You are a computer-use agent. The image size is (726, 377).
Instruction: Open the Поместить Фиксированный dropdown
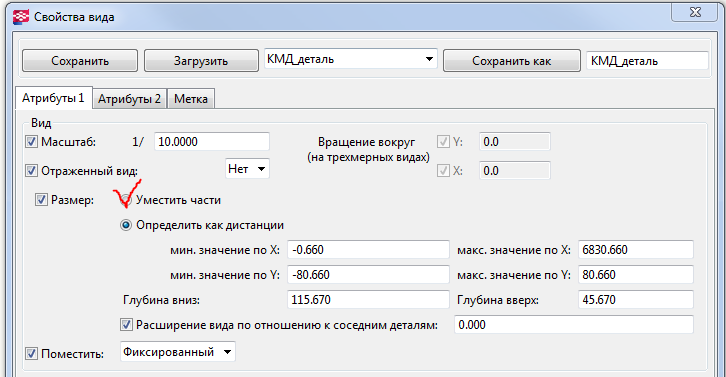178,352
